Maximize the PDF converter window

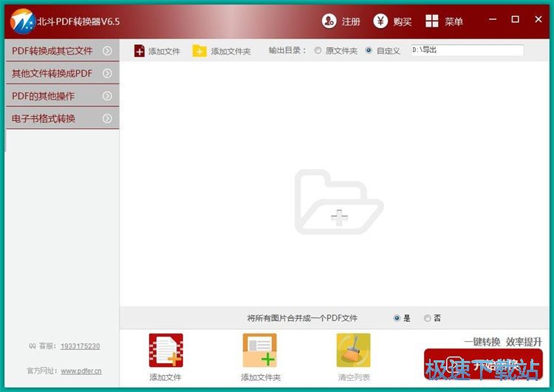(515, 19)
